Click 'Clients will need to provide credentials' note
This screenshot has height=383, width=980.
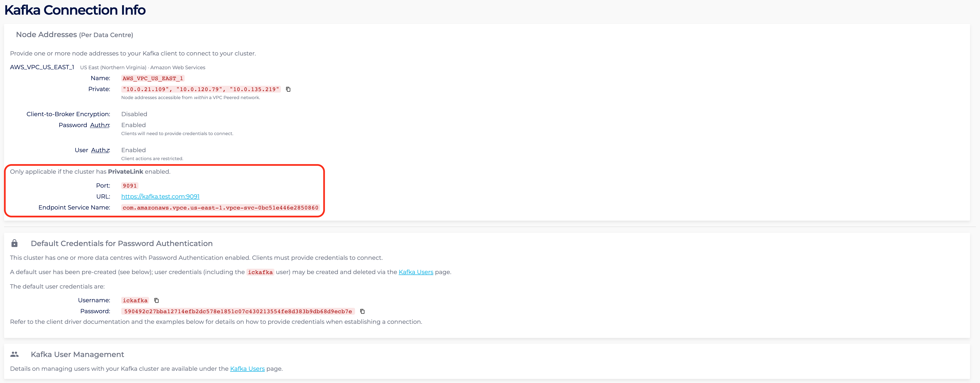177,134
